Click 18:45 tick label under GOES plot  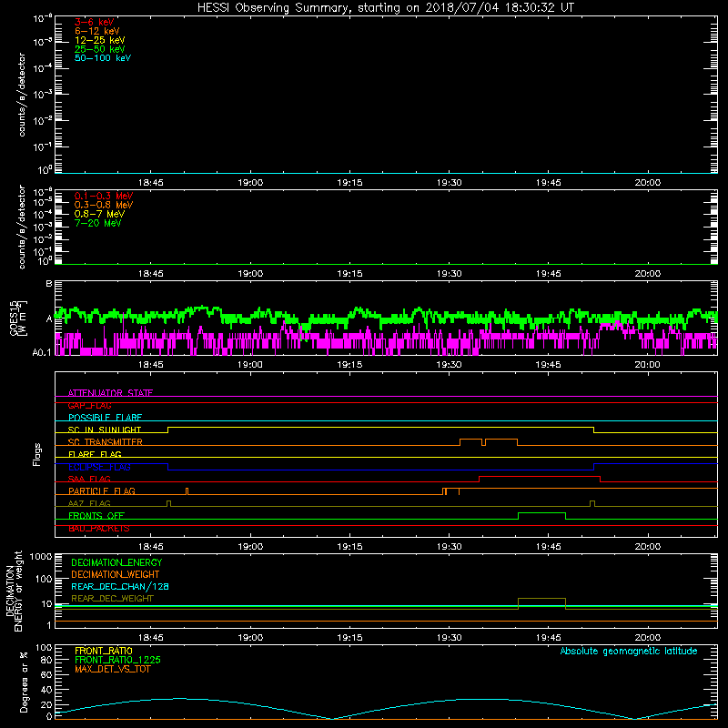tap(150, 365)
